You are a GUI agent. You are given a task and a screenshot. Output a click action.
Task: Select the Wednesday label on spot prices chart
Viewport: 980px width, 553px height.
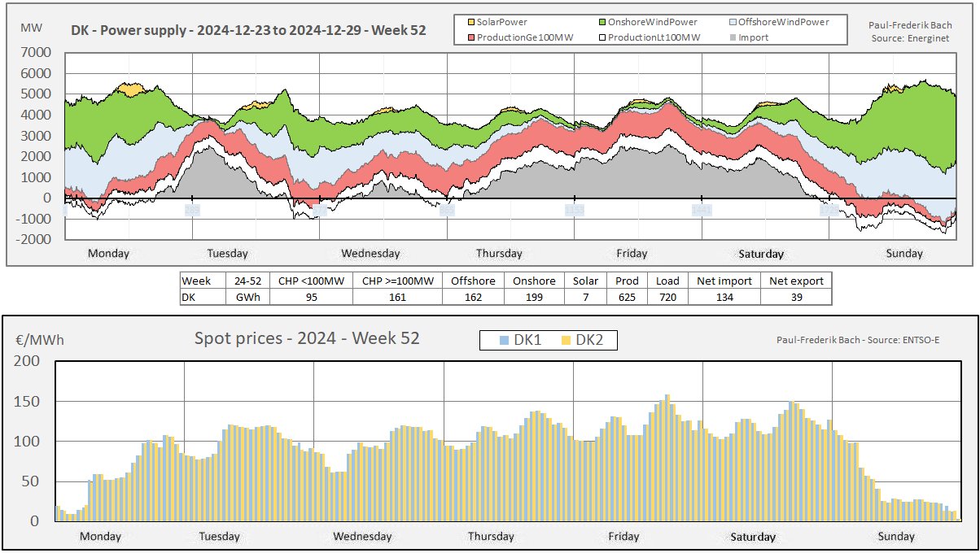pos(362,536)
